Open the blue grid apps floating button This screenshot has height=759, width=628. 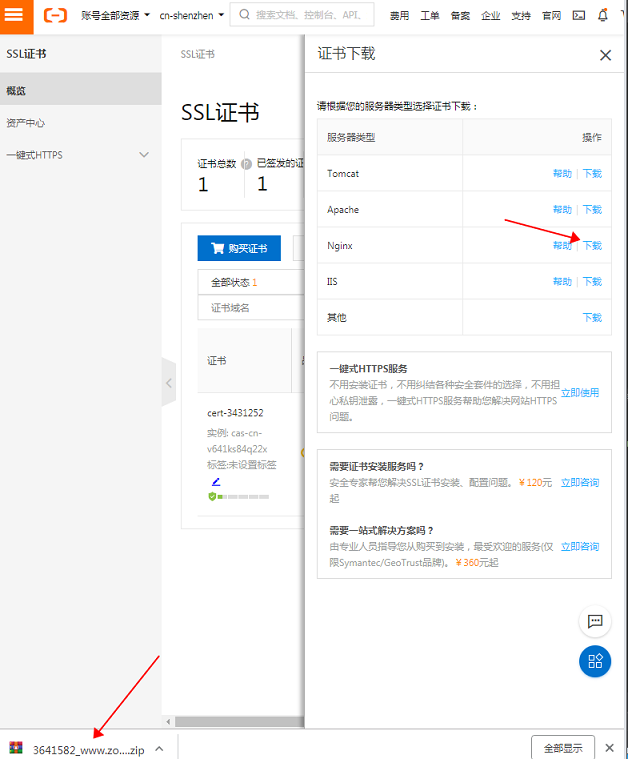(595, 661)
